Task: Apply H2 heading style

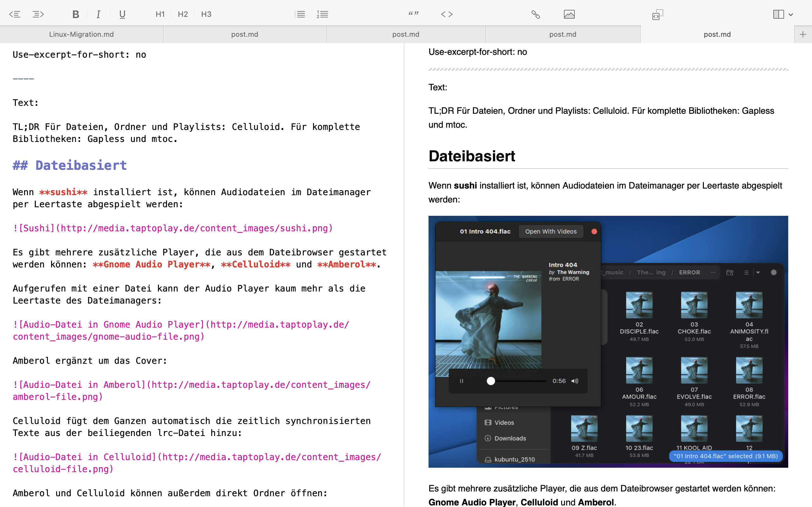Action: [183, 14]
